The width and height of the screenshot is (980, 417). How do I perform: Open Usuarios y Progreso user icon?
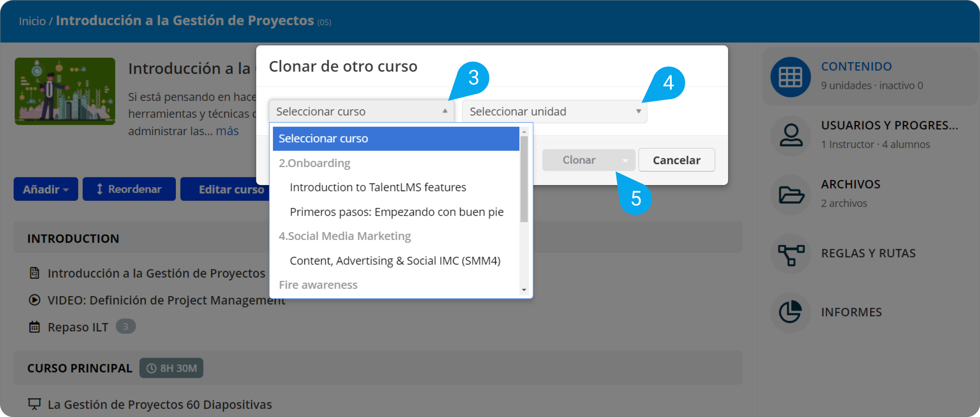[791, 136]
